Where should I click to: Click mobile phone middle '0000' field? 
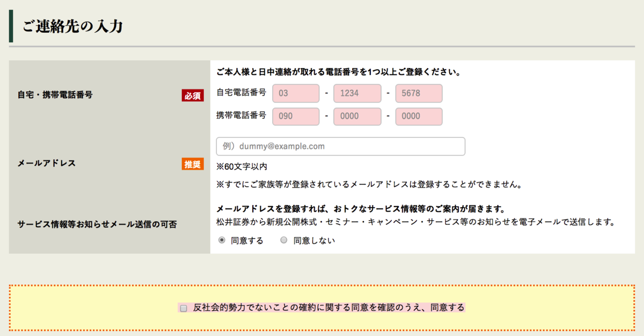coord(357,116)
